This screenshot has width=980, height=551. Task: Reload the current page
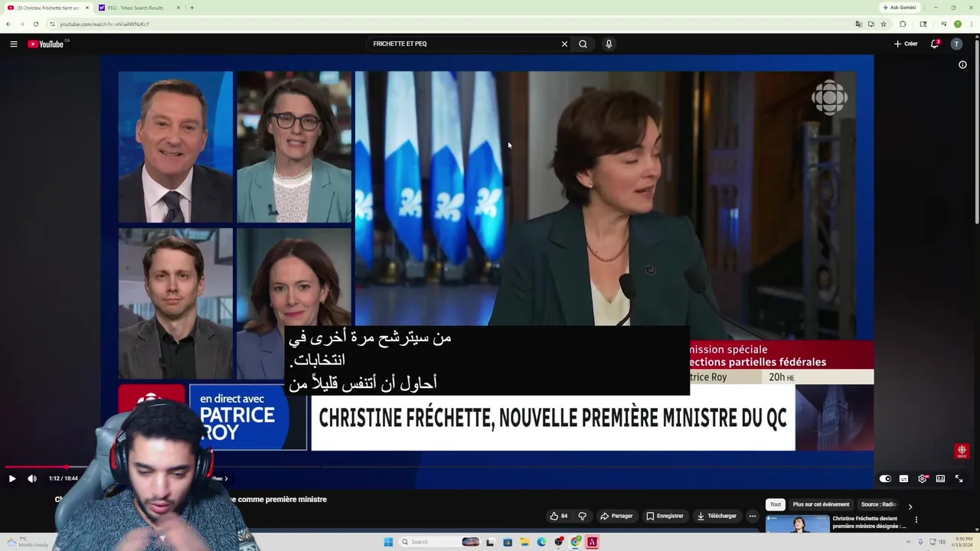coord(35,24)
